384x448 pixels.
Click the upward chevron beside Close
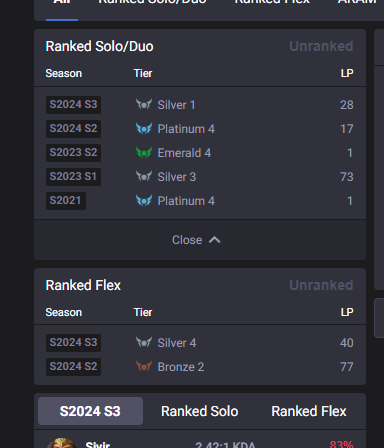(x=215, y=240)
